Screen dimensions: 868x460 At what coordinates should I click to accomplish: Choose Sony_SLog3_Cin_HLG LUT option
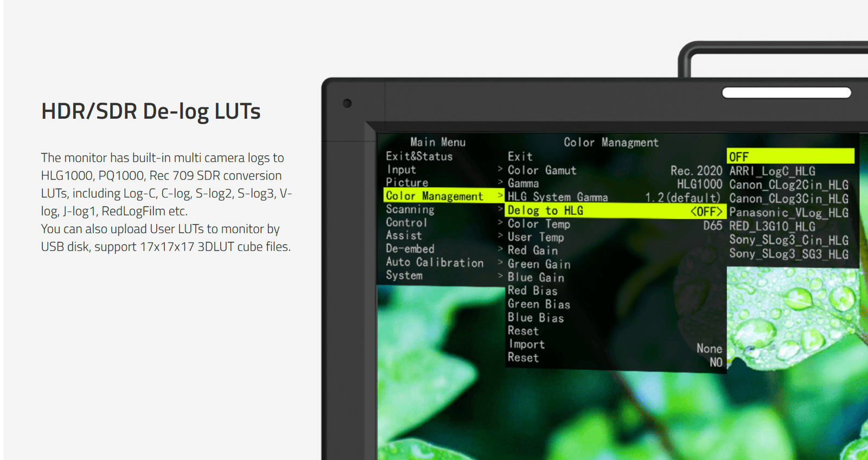(789, 240)
